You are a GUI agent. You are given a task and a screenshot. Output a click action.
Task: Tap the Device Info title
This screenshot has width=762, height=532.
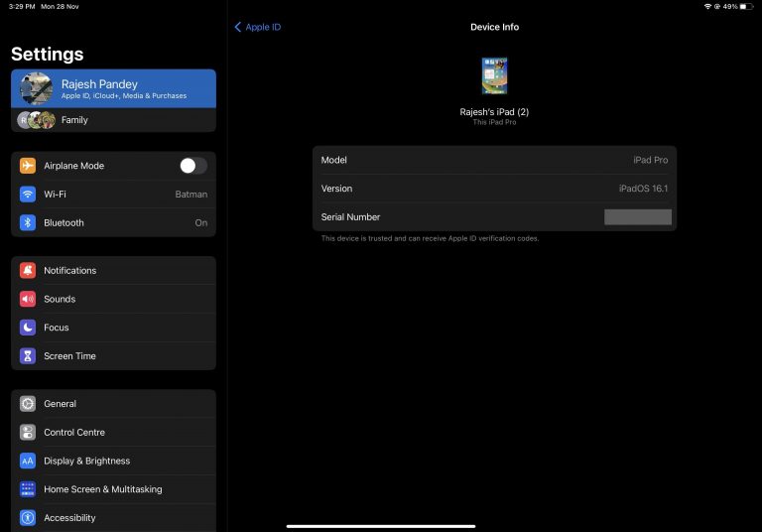click(x=494, y=27)
